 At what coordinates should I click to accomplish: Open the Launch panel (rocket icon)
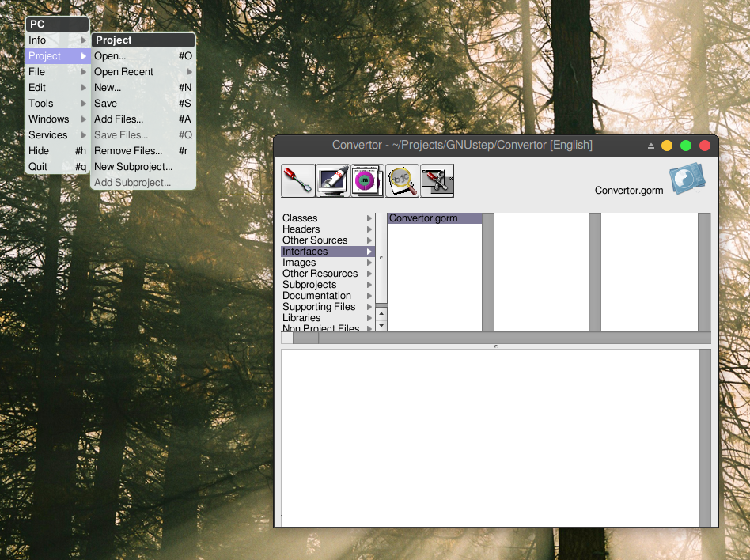coord(331,180)
